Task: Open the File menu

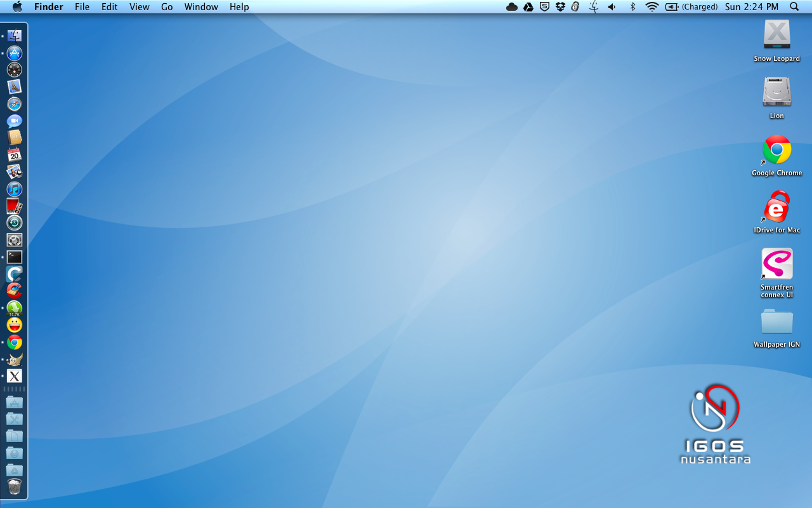Action: pyautogui.click(x=82, y=7)
